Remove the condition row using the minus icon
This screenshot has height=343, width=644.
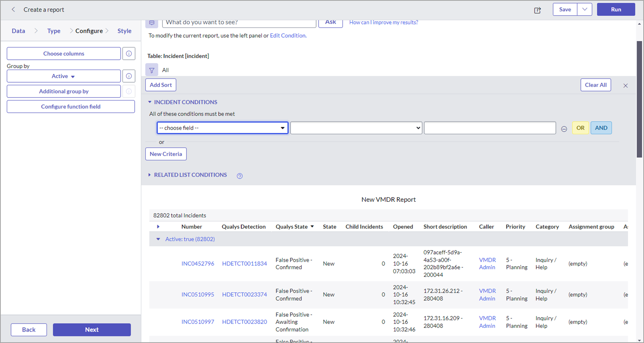click(x=564, y=129)
